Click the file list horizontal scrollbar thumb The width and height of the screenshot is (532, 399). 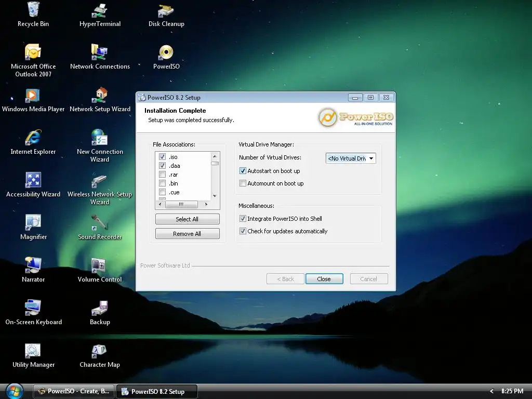click(x=181, y=204)
